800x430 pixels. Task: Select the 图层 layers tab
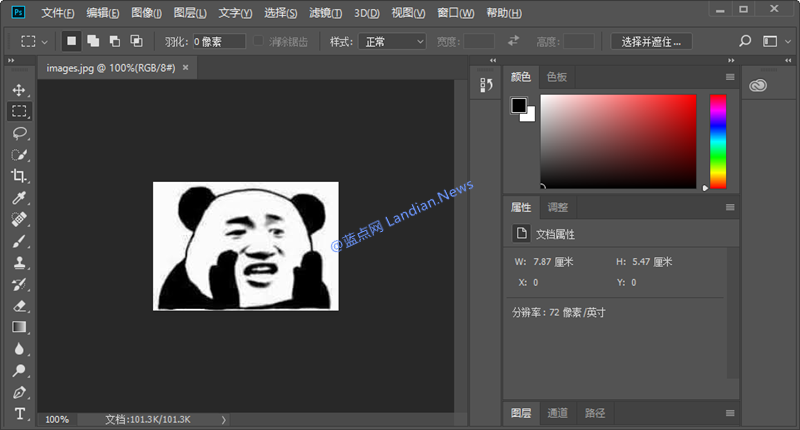521,413
